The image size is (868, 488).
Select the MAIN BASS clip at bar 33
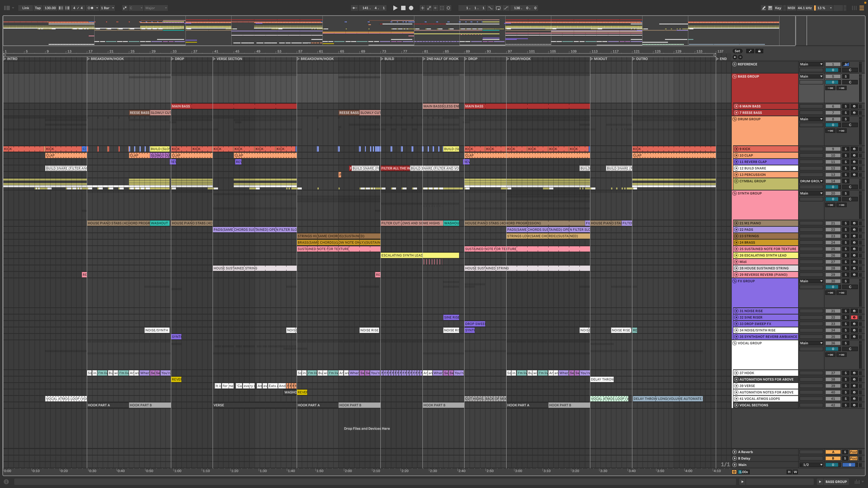(234, 106)
